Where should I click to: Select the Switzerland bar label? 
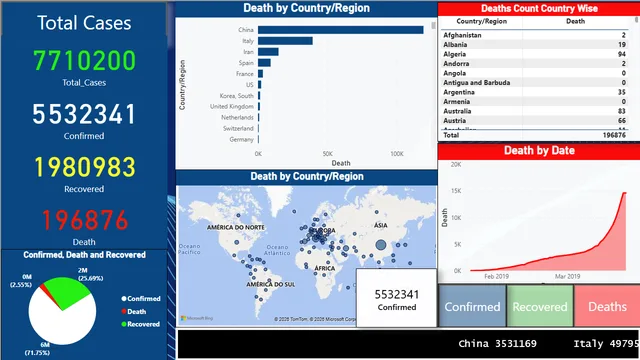pyautogui.click(x=238, y=129)
